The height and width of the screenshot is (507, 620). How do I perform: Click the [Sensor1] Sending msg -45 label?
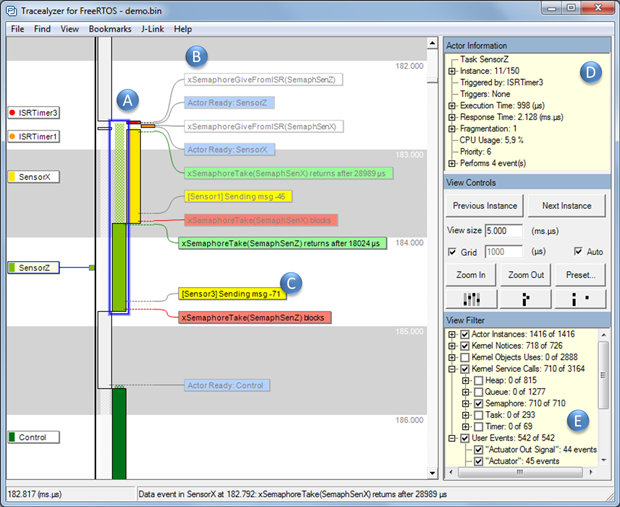coord(238,197)
